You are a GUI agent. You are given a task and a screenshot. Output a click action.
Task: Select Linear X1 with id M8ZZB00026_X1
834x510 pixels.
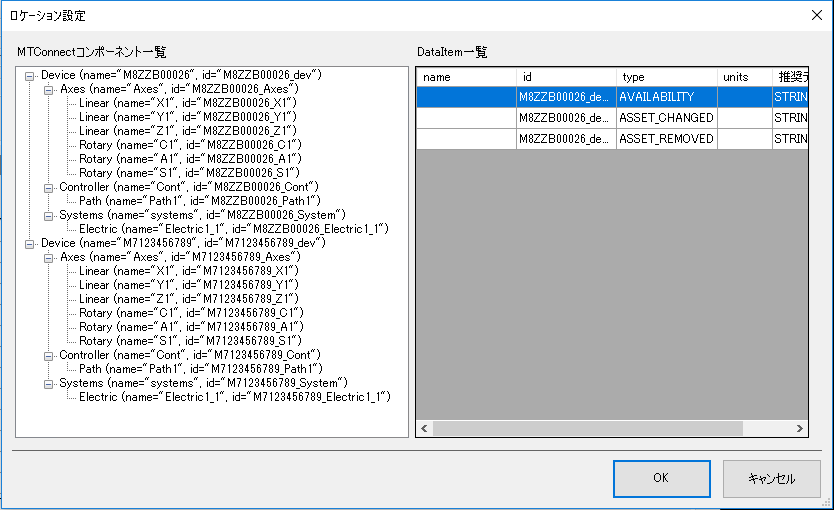pos(188,103)
